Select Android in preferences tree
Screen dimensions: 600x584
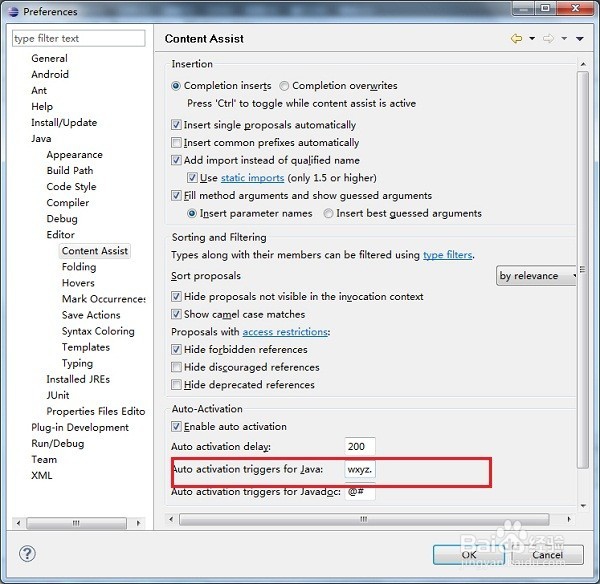(x=50, y=74)
